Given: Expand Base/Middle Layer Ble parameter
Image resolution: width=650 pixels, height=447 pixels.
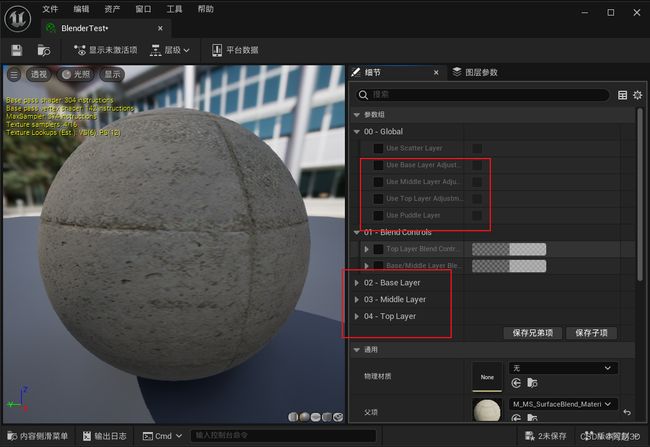Looking at the screenshot, I should pos(366,266).
